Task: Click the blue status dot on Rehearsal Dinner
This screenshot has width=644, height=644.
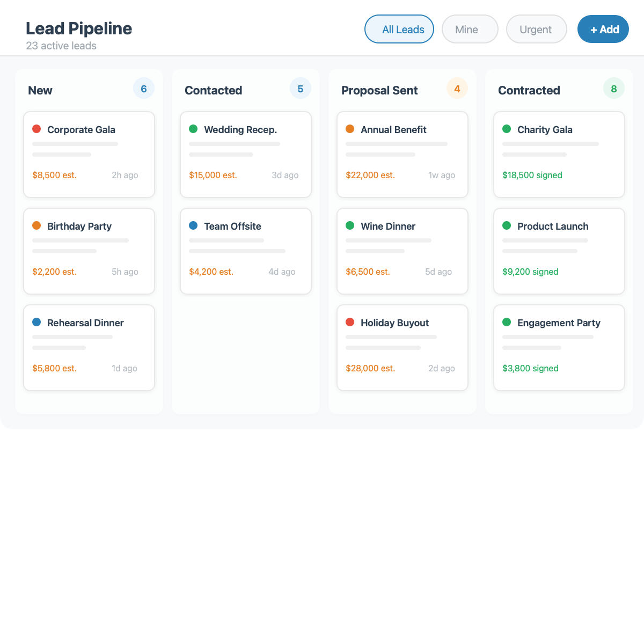Action: pyautogui.click(x=36, y=322)
